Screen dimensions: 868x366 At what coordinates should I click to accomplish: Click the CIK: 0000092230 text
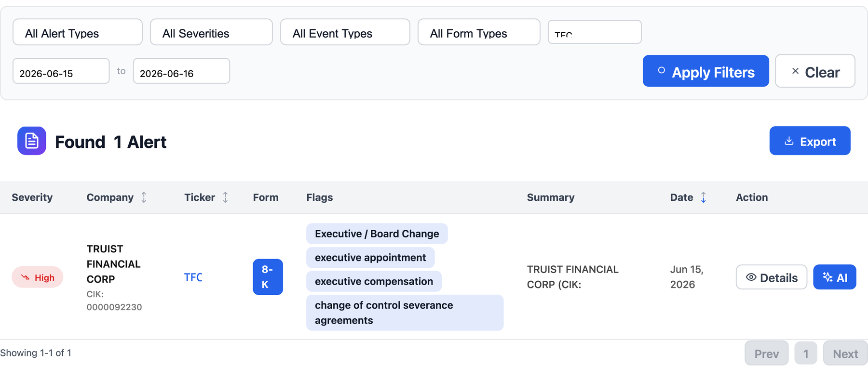coord(114,301)
